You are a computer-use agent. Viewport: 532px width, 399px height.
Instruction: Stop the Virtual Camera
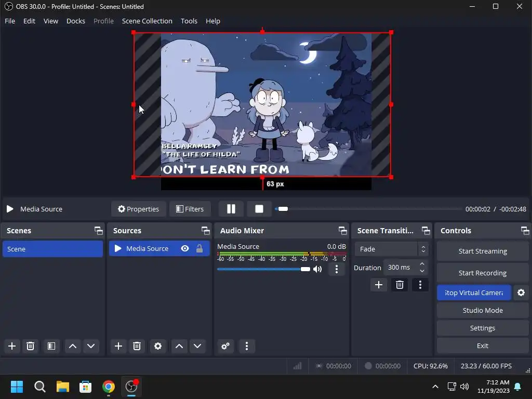pyautogui.click(x=474, y=292)
